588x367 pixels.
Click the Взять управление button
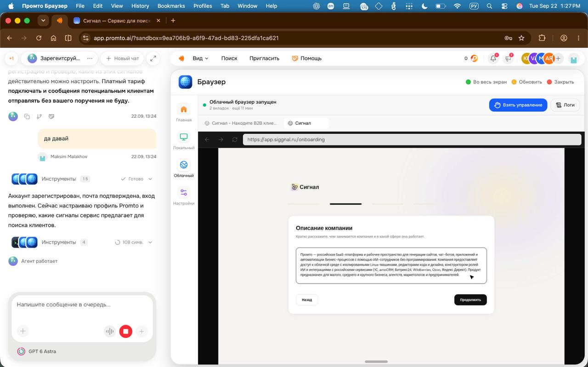click(x=518, y=105)
